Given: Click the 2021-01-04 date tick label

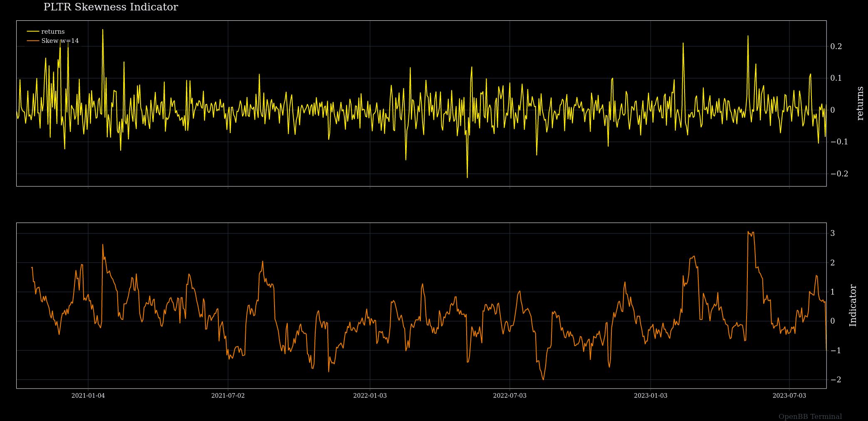Looking at the screenshot, I should tap(88, 396).
